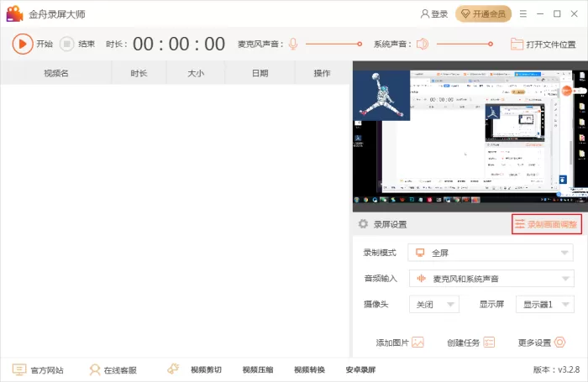
Task: Click 创建任务 task list icon
Action: (489, 343)
